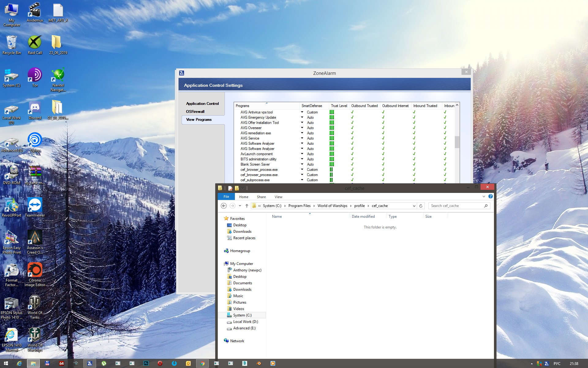
Task: Open SmartDefense dropdown for AVG Service
Action: point(302,138)
